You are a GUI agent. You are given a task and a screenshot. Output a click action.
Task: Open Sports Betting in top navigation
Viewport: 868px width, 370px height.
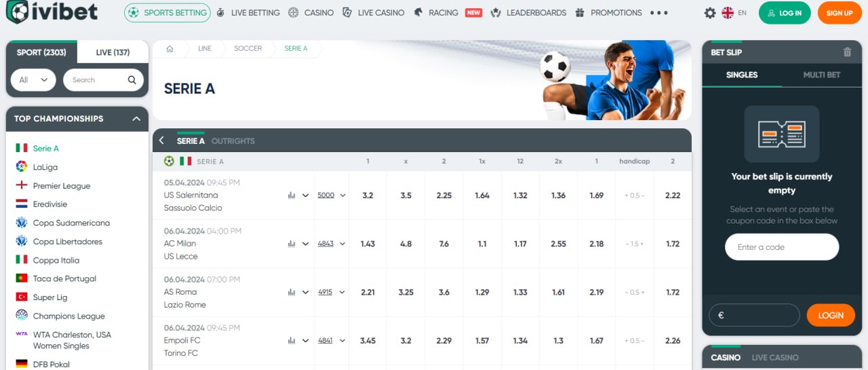pyautogui.click(x=167, y=13)
